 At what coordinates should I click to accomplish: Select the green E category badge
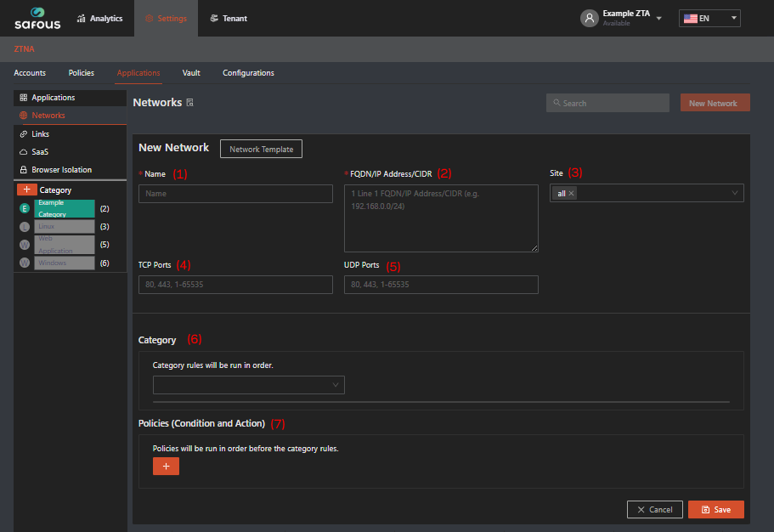(x=25, y=208)
